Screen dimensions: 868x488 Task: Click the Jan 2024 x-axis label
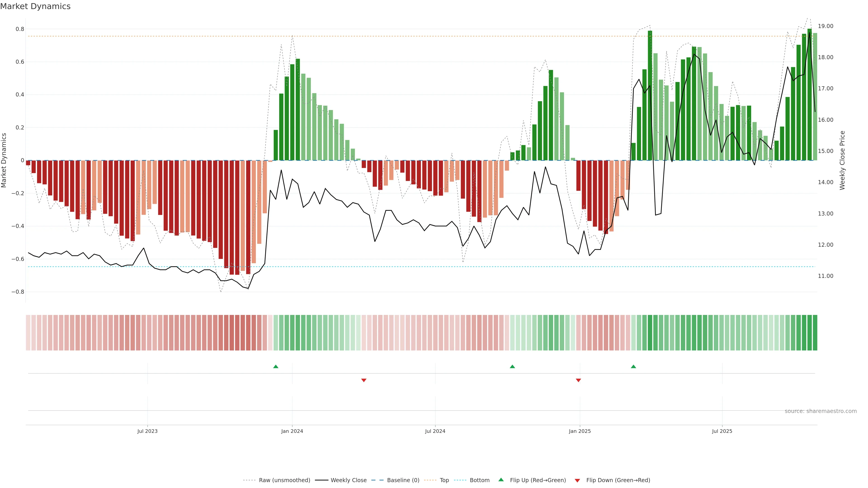click(x=292, y=431)
